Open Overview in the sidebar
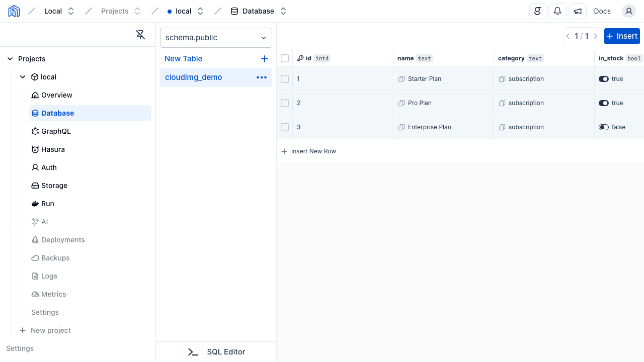This screenshot has height=362, width=644. coord(91,95)
